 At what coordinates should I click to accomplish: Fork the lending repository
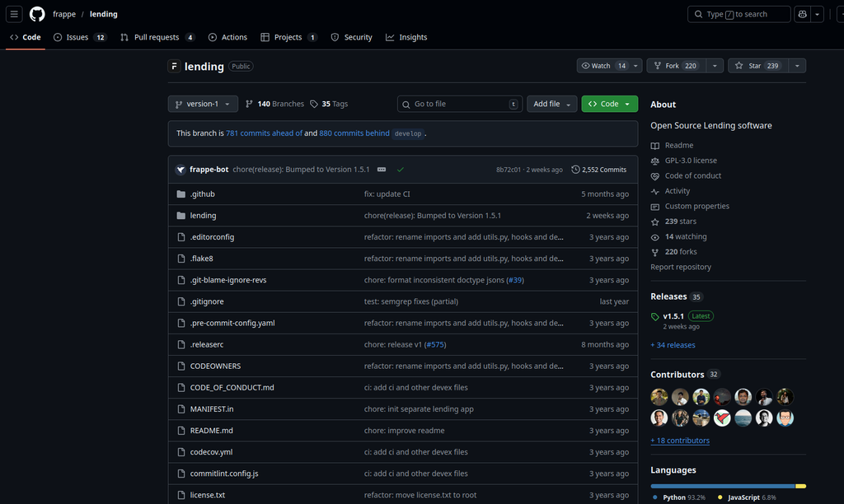(x=676, y=66)
